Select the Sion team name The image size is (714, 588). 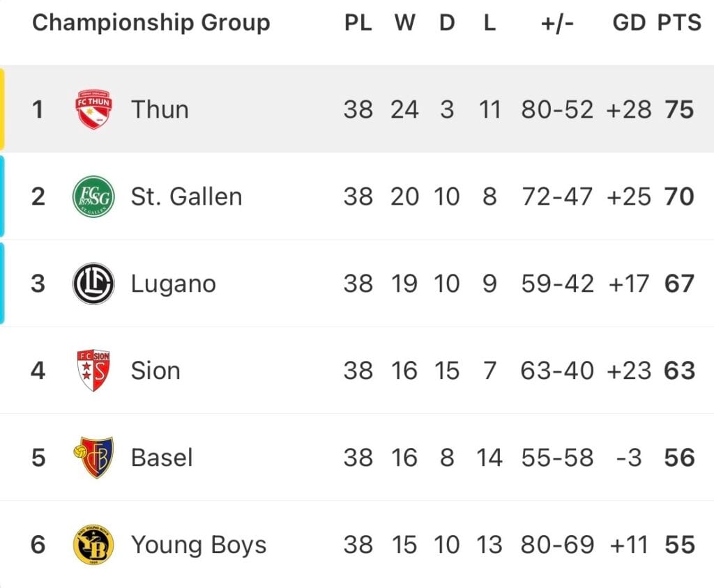point(155,371)
